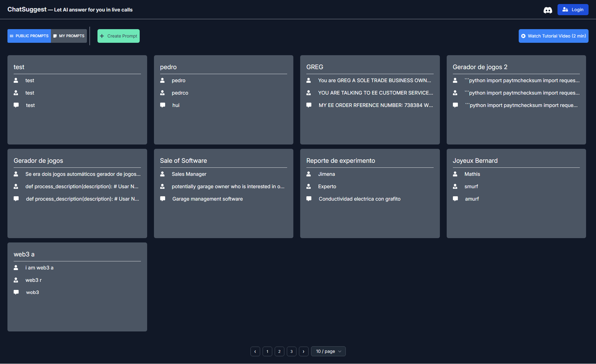Click chat bubble icon in pedro card
Image resolution: width=596 pixels, height=364 pixels.
[163, 105]
